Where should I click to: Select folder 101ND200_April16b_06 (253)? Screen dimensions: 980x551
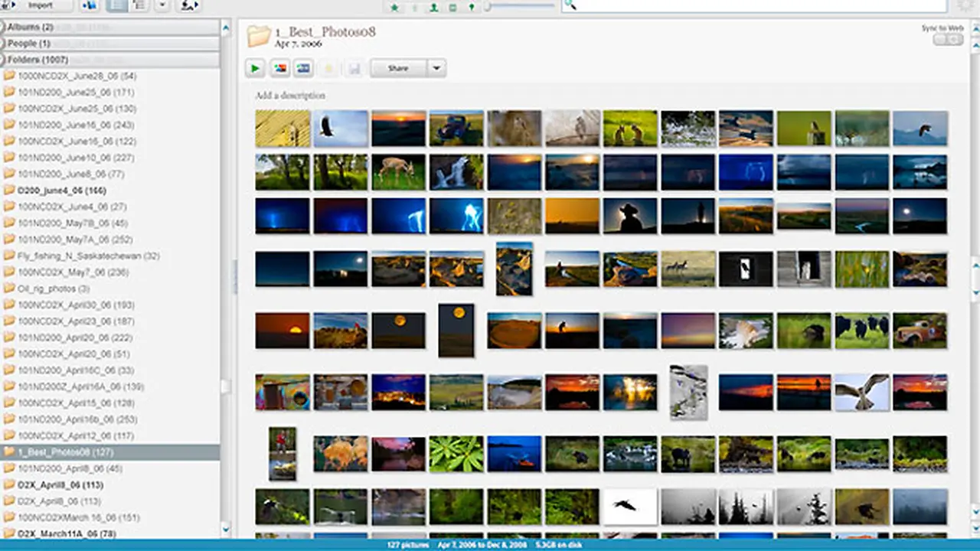110,419
